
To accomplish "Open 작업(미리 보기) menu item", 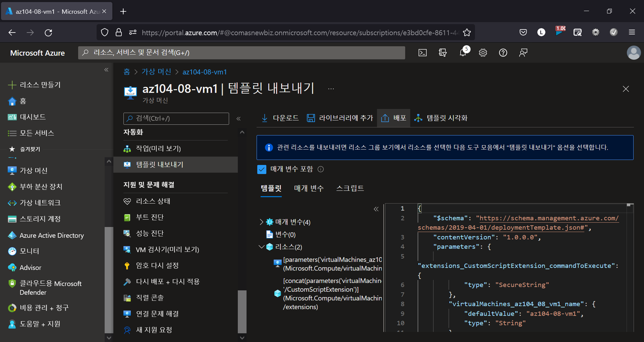I will click(x=175, y=149).
